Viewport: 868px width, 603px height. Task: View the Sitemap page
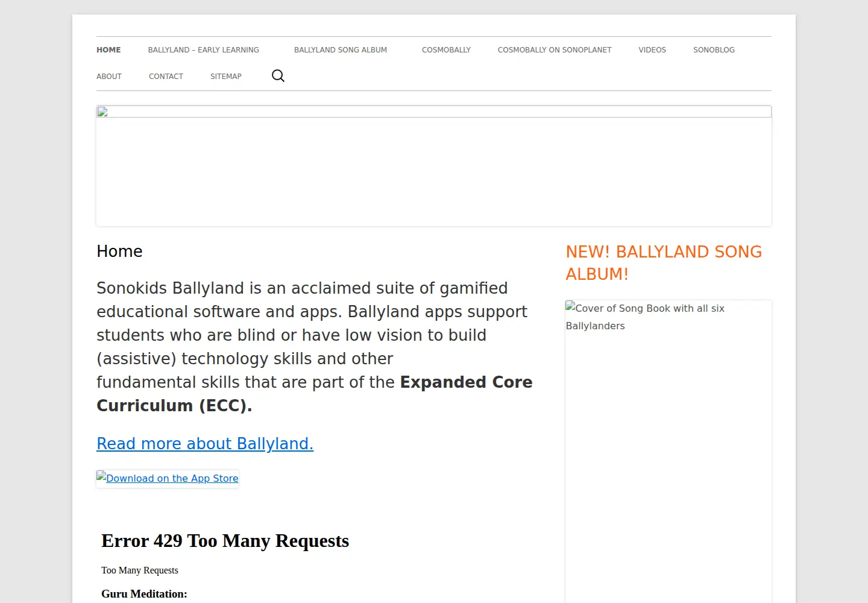click(226, 77)
